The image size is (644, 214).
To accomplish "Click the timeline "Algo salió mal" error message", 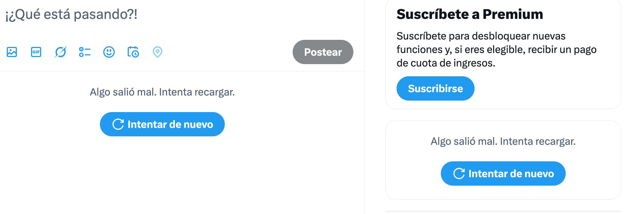I will pos(162,92).
